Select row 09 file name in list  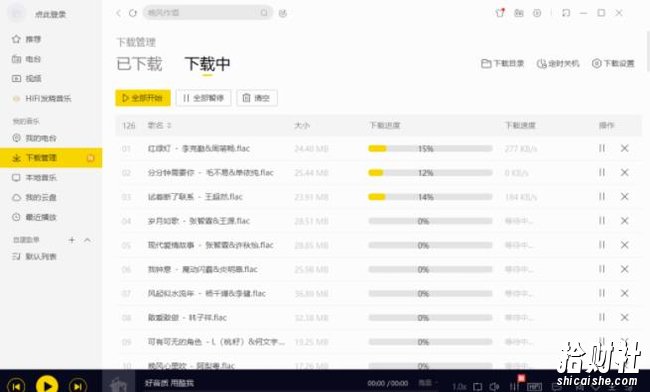point(216,342)
